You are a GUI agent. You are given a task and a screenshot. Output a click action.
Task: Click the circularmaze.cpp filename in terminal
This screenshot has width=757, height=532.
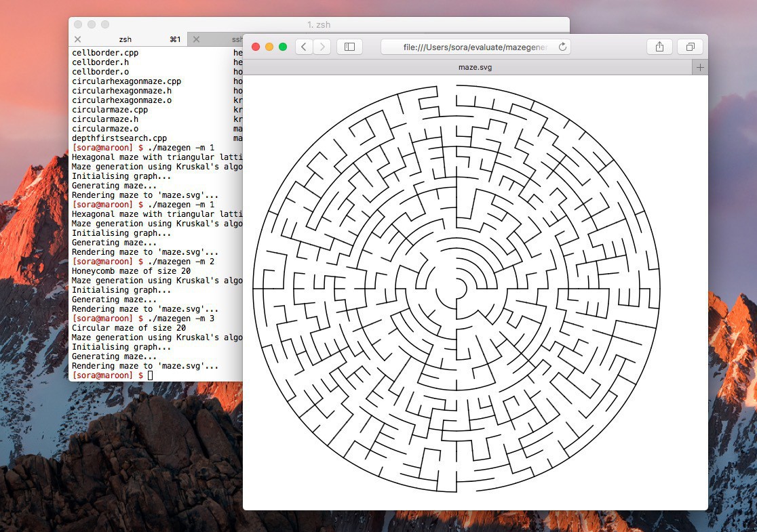(x=110, y=110)
